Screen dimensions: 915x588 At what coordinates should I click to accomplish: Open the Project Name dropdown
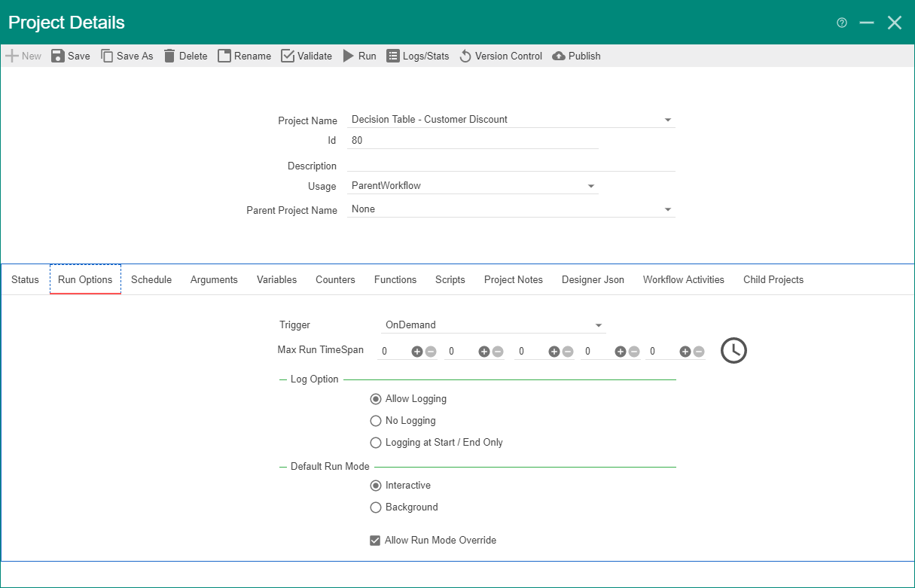[x=668, y=120]
